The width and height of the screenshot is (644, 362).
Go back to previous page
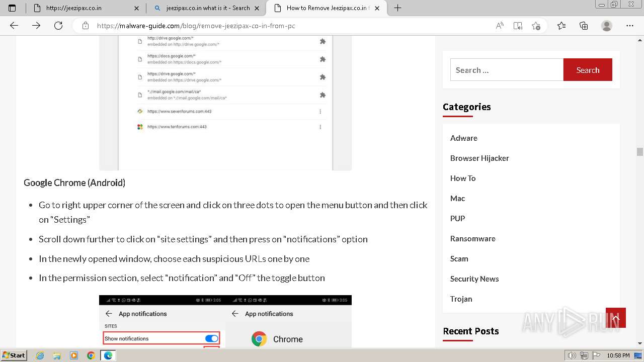tap(14, 26)
